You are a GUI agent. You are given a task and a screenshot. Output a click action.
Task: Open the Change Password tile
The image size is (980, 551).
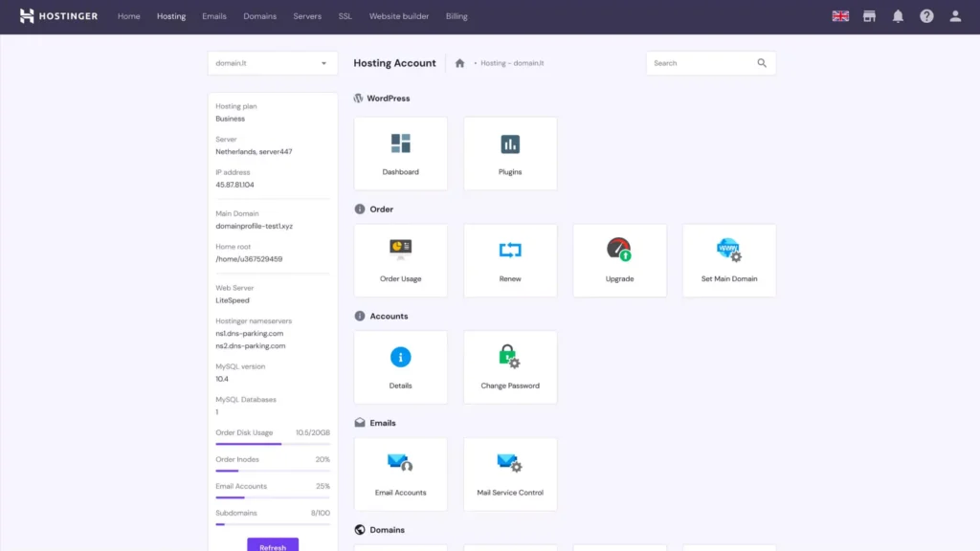pyautogui.click(x=510, y=367)
